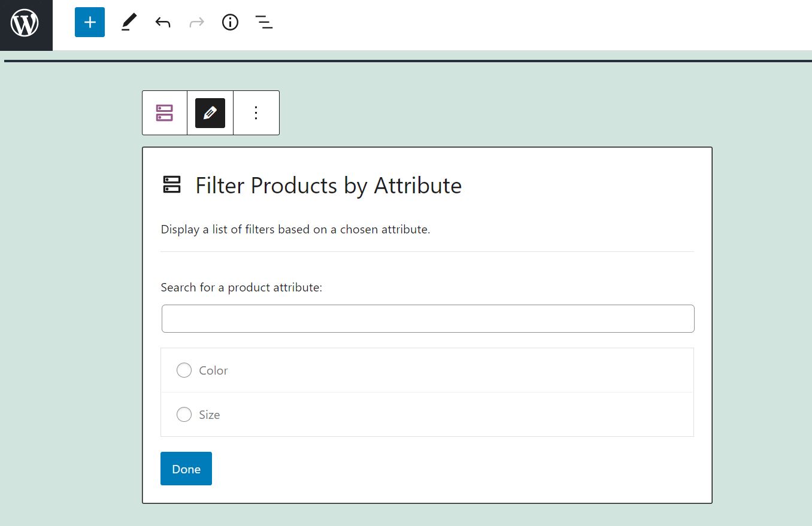Click Done to confirm the attribute selection
This screenshot has width=812, height=526.
(186, 469)
